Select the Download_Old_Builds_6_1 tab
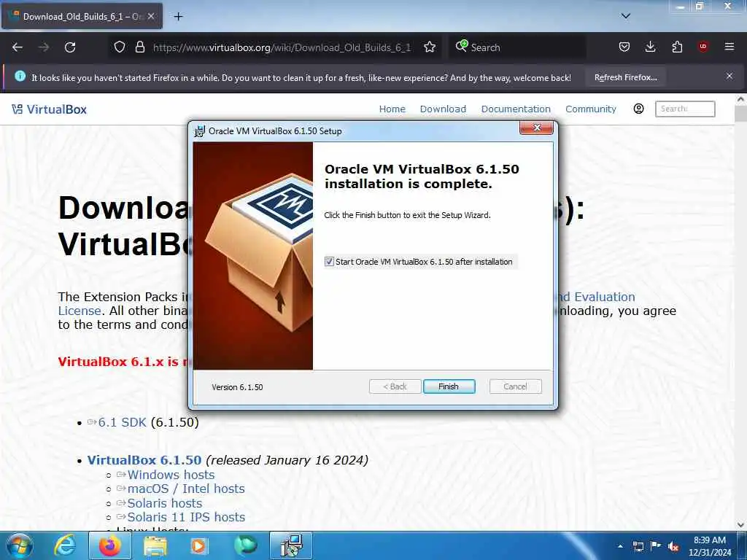 [x=82, y=16]
